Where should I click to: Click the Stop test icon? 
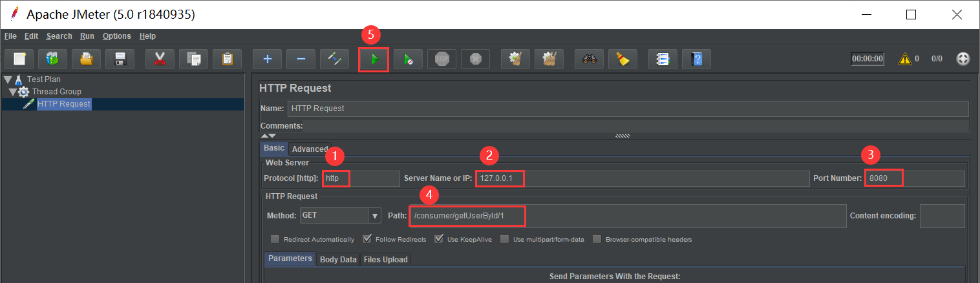tap(442, 59)
